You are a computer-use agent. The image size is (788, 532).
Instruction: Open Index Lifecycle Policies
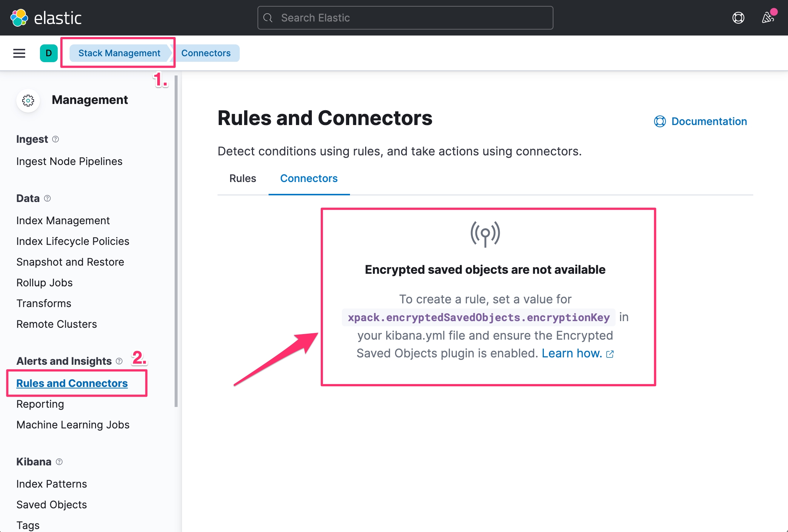[73, 241]
